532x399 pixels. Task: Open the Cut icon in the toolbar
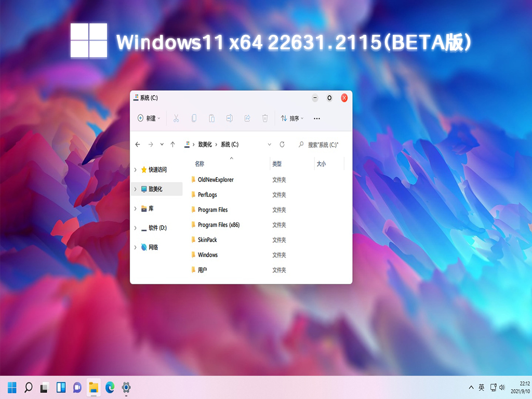point(176,118)
